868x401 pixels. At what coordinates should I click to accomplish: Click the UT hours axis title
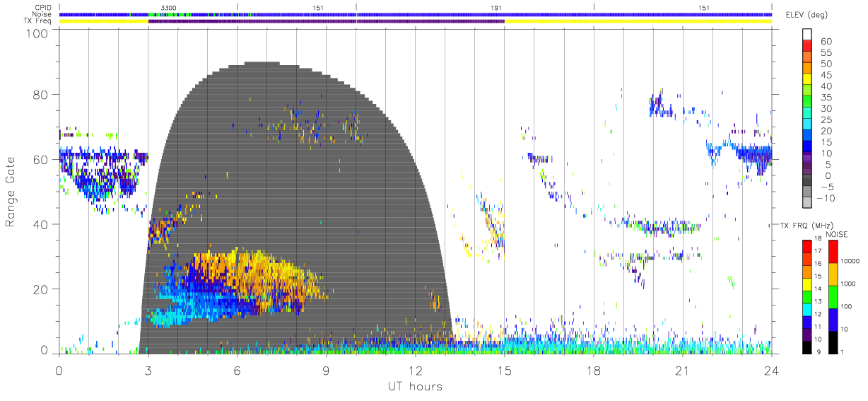pyautogui.click(x=414, y=387)
